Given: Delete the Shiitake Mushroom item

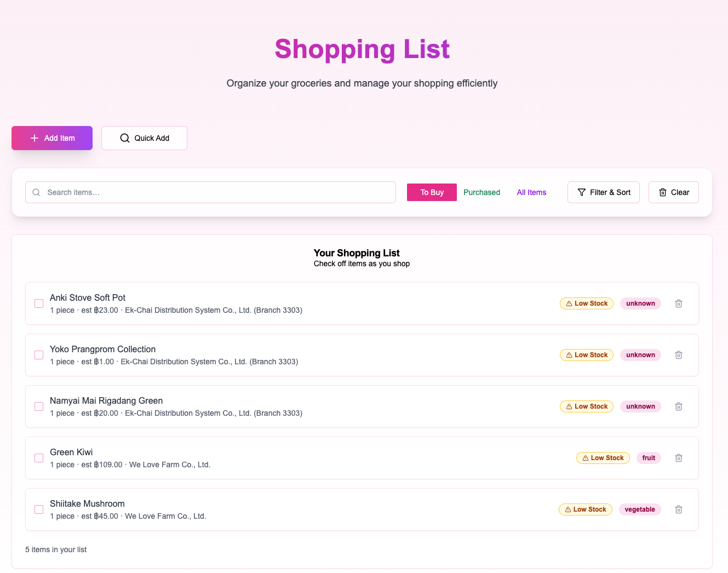Looking at the screenshot, I should click(x=679, y=509).
